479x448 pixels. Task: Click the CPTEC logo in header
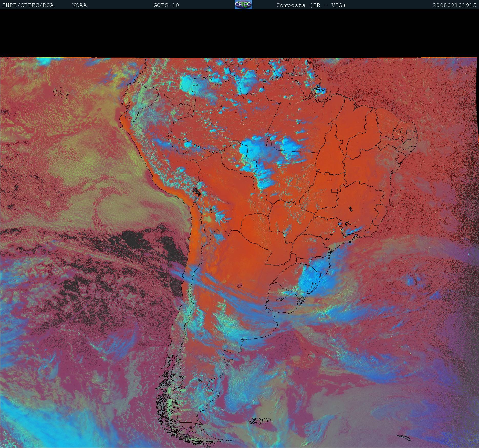click(243, 5)
